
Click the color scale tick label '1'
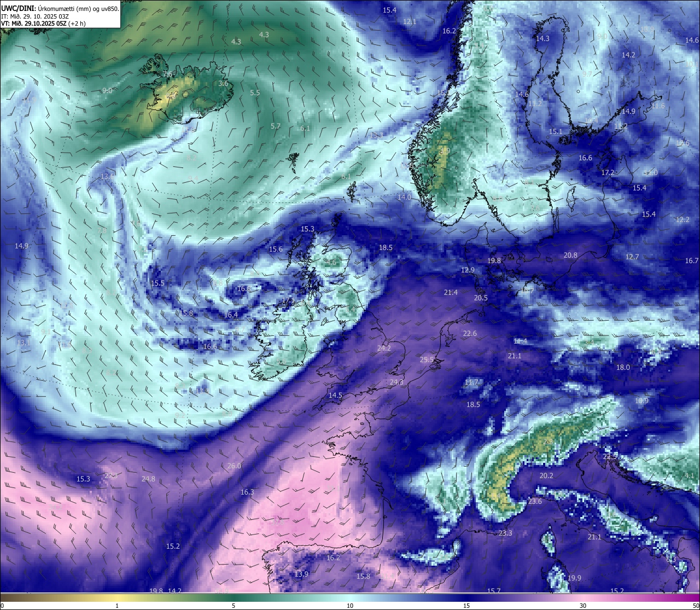click(x=117, y=605)
